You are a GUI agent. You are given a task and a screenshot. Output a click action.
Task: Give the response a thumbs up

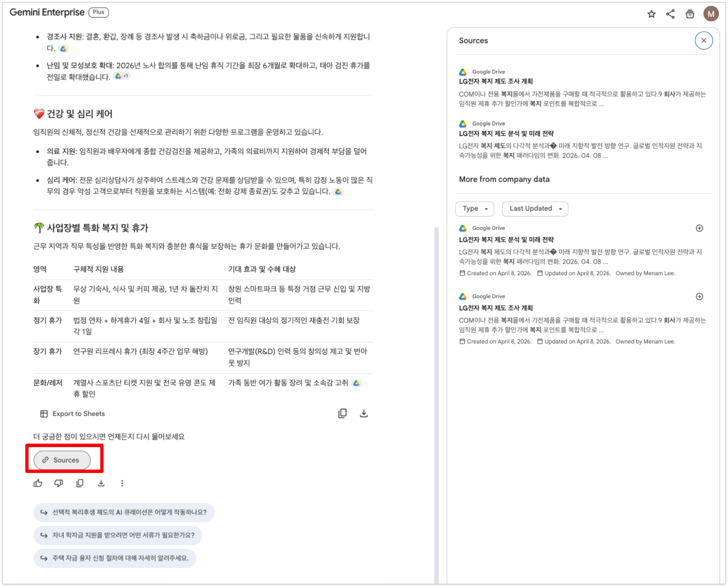38,483
